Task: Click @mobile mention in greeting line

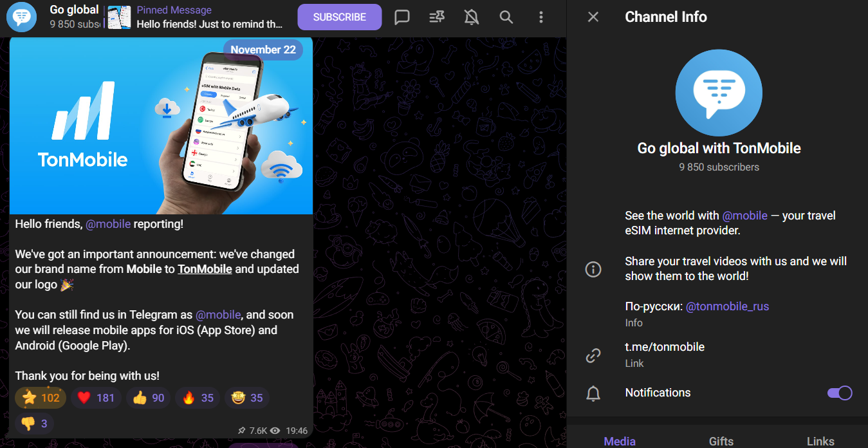Action: click(108, 224)
